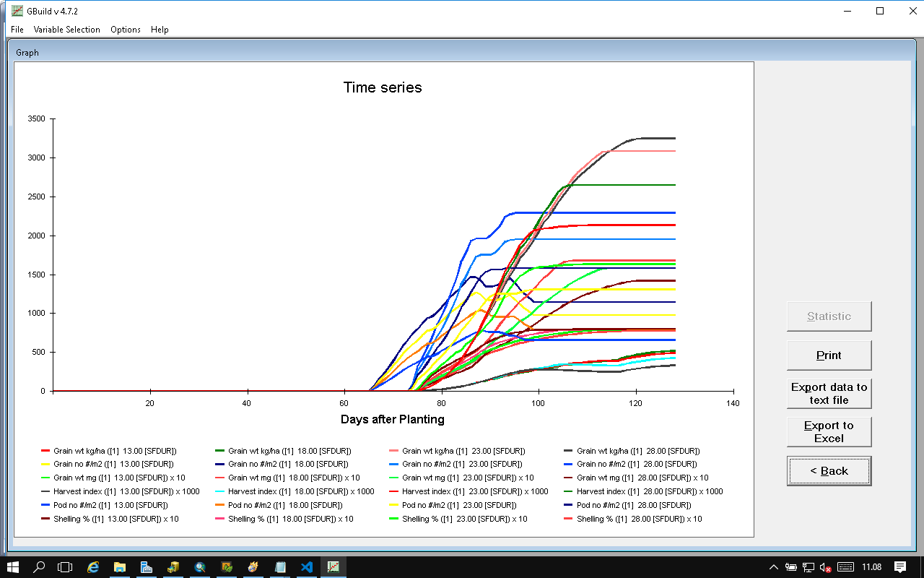Open File Explorer from the taskbar
Image resolution: width=924 pixels, height=578 pixels.
point(120,567)
